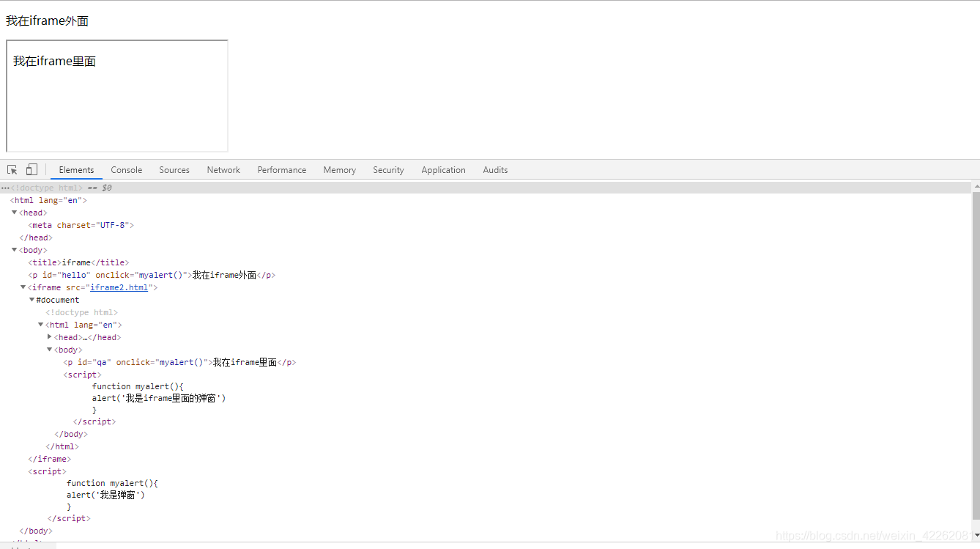The image size is (980, 549).
Task: Select the p id="qa" element line
Action: point(179,362)
